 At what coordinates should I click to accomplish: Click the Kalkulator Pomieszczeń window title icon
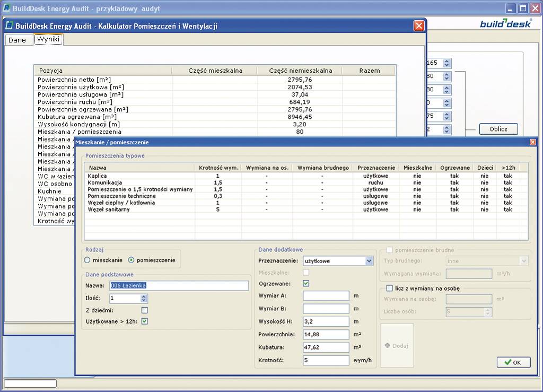pos(10,25)
